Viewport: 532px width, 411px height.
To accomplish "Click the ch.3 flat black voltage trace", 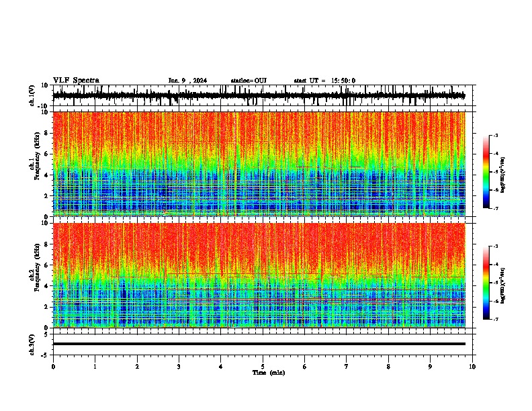I will pos(259,344).
